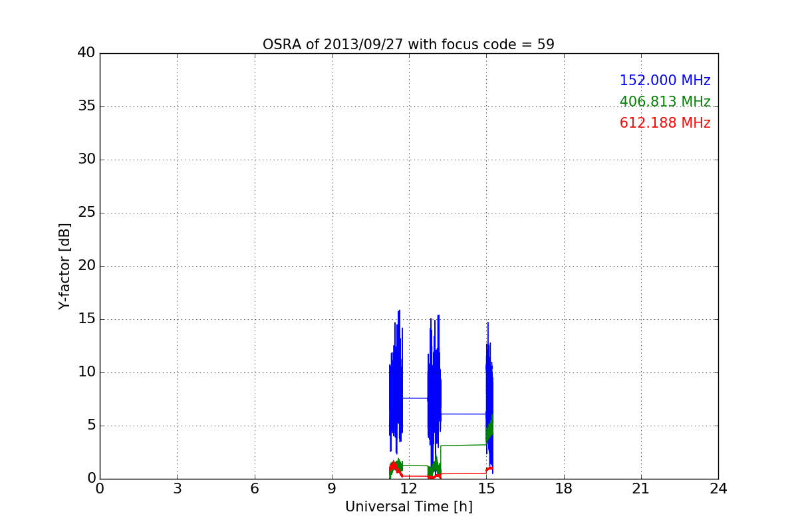The image size is (798, 532).
Task: Select the 406.813 MHz legend label
Action: tap(665, 102)
